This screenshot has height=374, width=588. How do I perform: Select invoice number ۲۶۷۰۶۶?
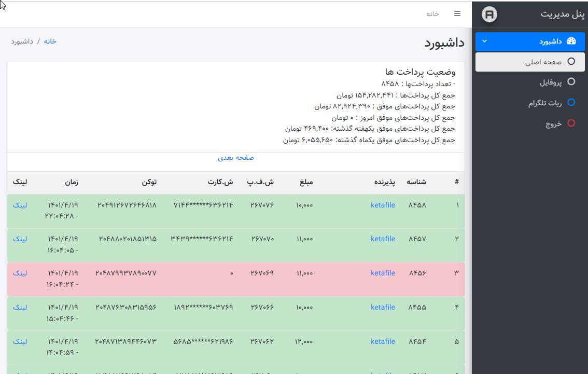pyautogui.click(x=262, y=307)
